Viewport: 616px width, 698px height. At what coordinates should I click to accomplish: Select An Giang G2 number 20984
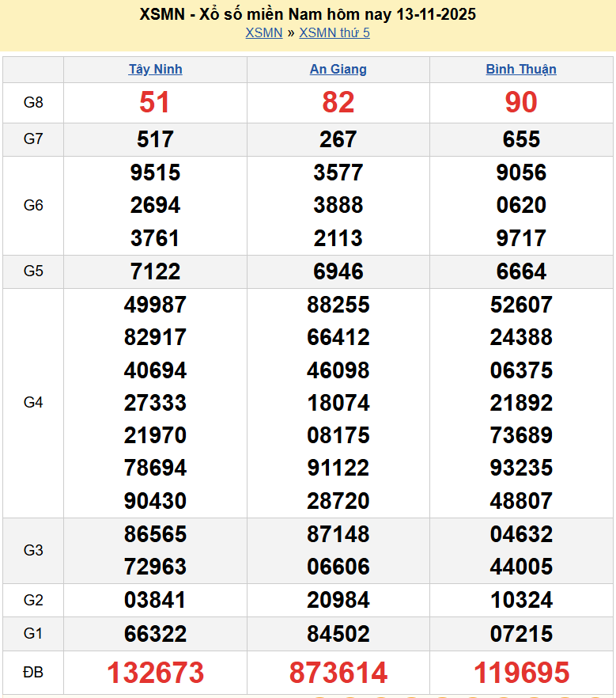point(338,601)
